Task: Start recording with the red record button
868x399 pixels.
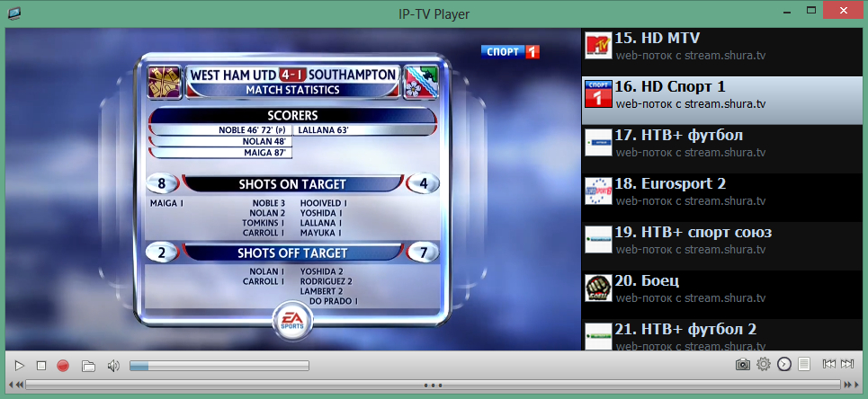Action: (x=63, y=366)
